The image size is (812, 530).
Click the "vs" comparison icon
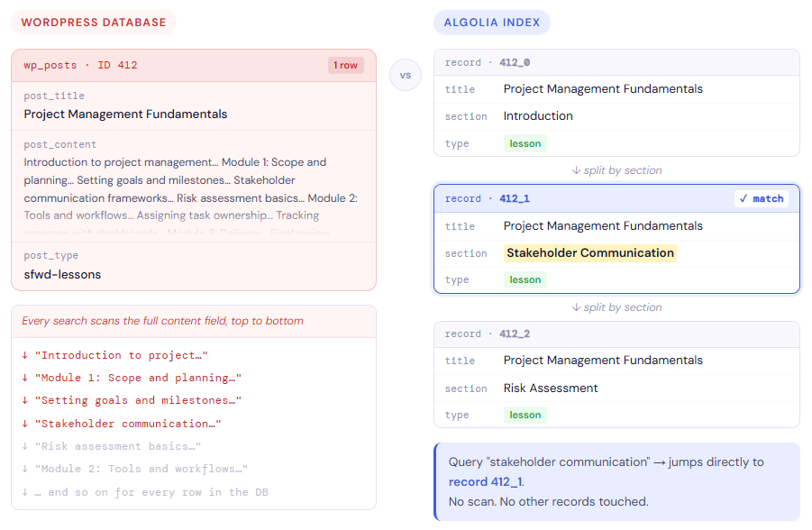[406, 75]
